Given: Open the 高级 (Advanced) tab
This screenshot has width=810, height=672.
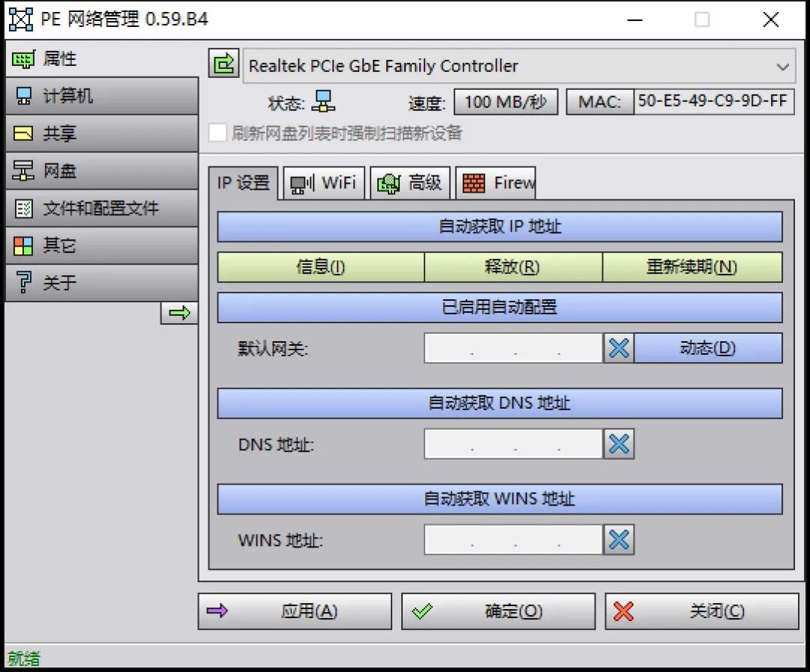Looking at the screenshot, I should [409, 182].
